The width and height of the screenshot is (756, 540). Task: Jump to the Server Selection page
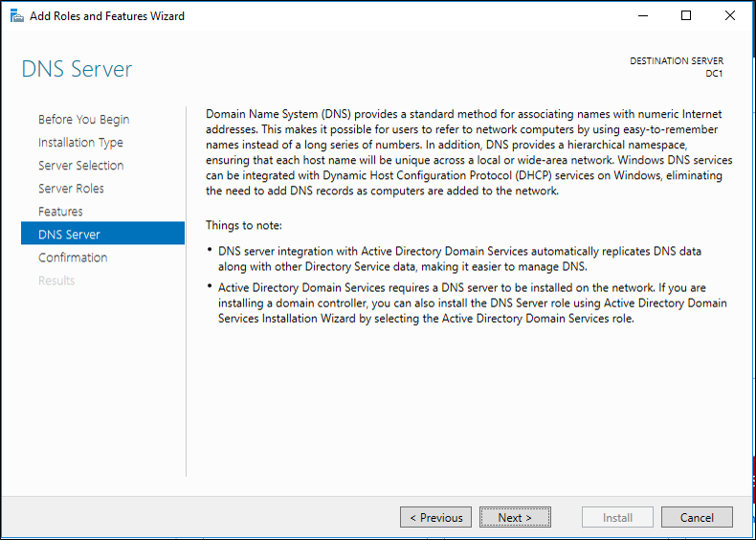tap(80, 166)
